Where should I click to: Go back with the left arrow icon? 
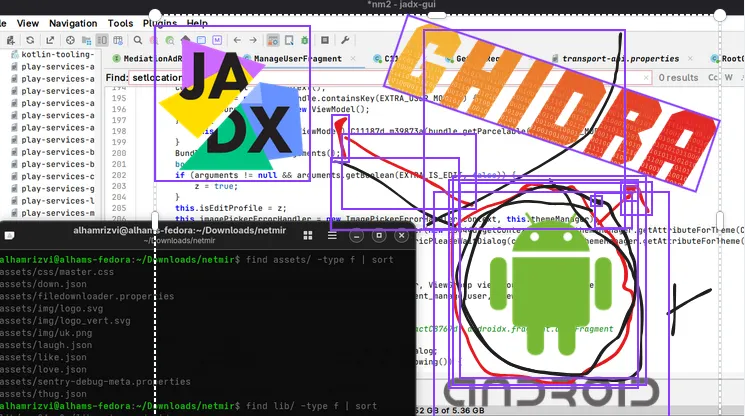(237, 40)
